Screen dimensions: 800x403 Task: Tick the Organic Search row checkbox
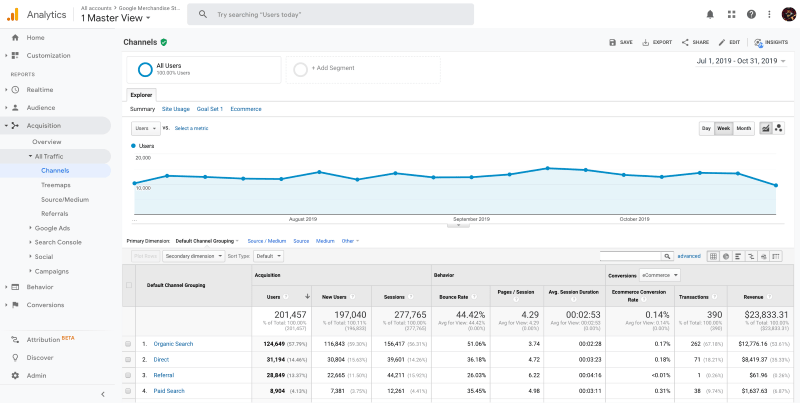[128, 344]
